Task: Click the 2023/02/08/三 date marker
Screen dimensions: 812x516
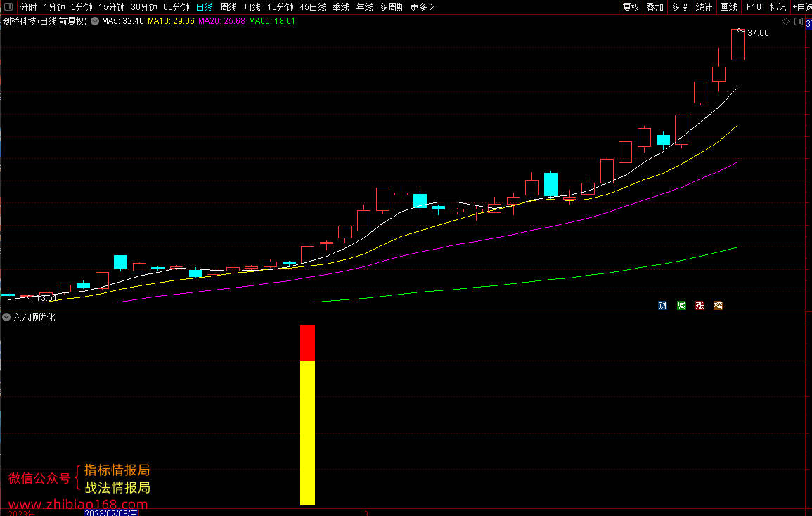Action: (111, 513)
